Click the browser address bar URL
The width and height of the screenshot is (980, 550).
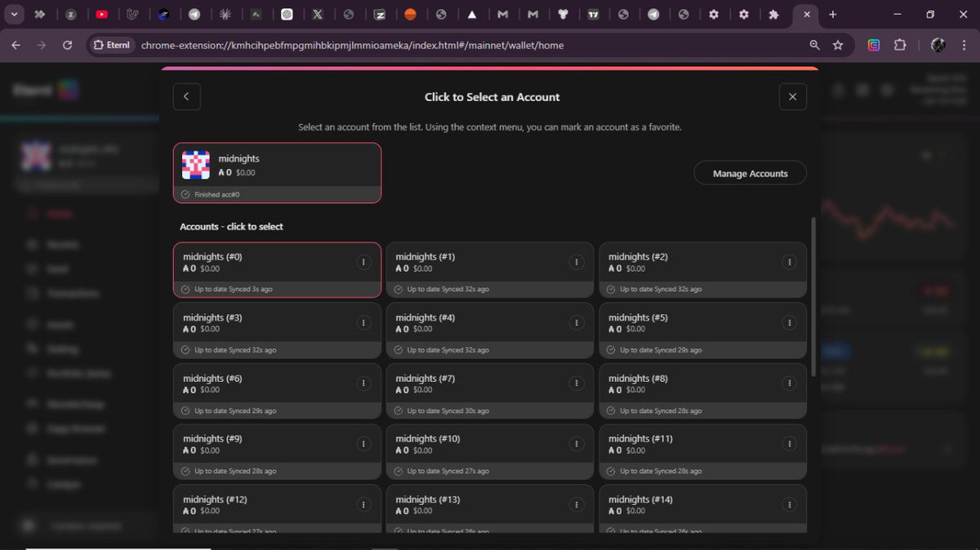pyautogui.click(x=352, y=45)
